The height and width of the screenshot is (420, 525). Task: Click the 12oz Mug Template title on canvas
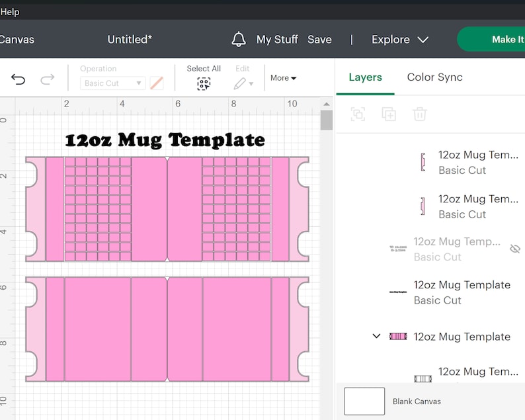[x=165, y=140]
